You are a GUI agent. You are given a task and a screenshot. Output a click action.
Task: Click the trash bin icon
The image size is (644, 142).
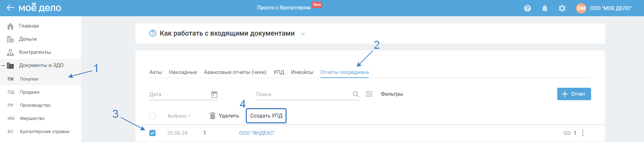(213, 116)
